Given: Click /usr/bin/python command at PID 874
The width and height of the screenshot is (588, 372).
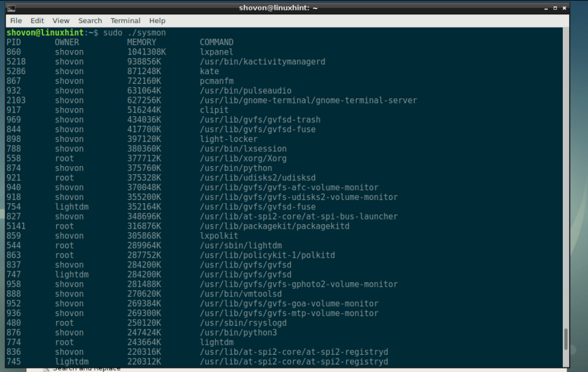Looking at the screenshot, I should pos(236,168).
